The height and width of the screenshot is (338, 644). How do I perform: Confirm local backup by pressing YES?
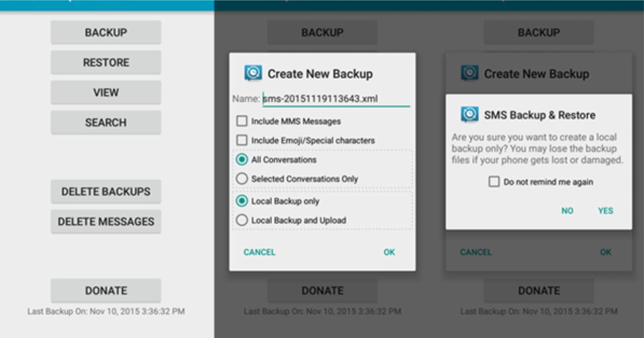605,211
